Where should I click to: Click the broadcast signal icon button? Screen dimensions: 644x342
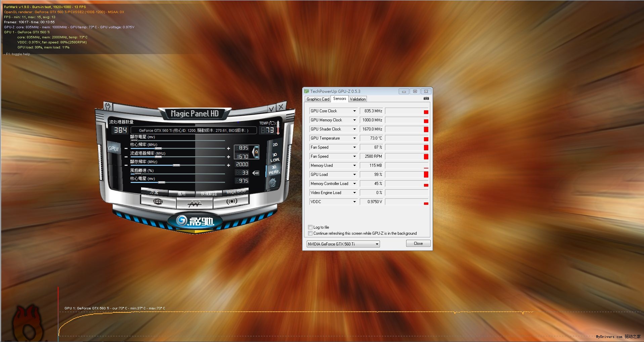pyautogui.click(x=231, y=201)
